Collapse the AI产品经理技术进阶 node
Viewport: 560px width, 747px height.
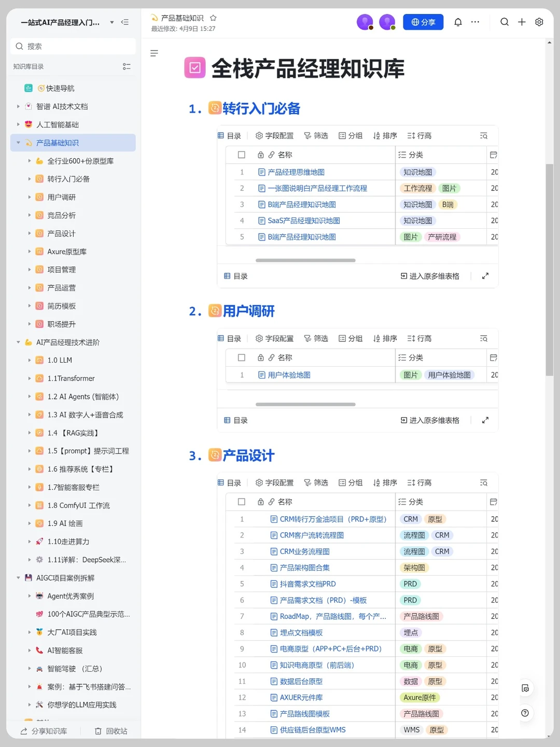coord(18,342)
